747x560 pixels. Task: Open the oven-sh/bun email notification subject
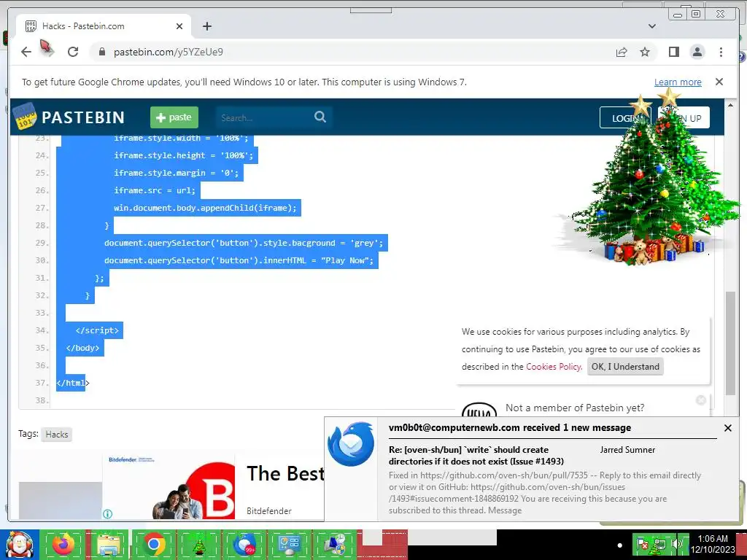click(x=476, y=455)
